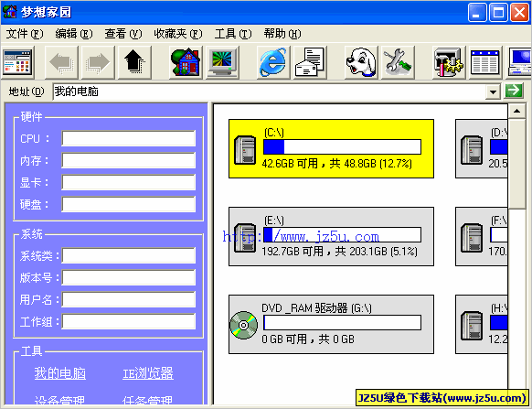This screenshot has width=532, height=409.
Task: Click the 系统类 text field
Action: pos(129,255)
